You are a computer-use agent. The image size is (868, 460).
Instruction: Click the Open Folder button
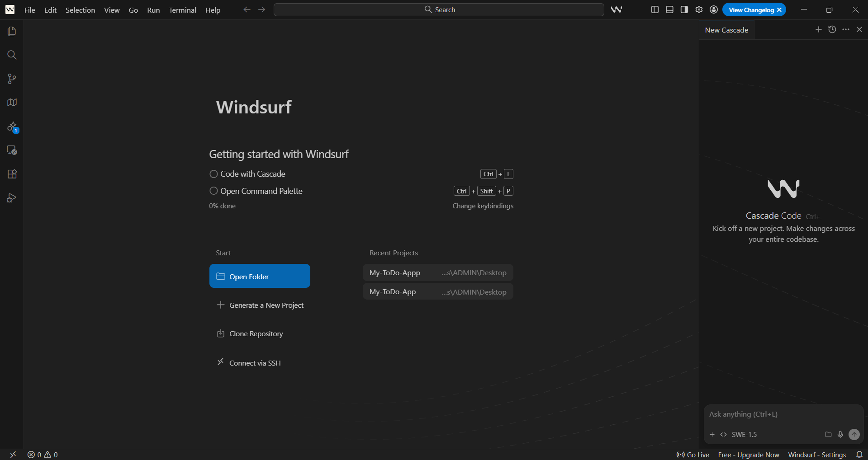[260, 276]
